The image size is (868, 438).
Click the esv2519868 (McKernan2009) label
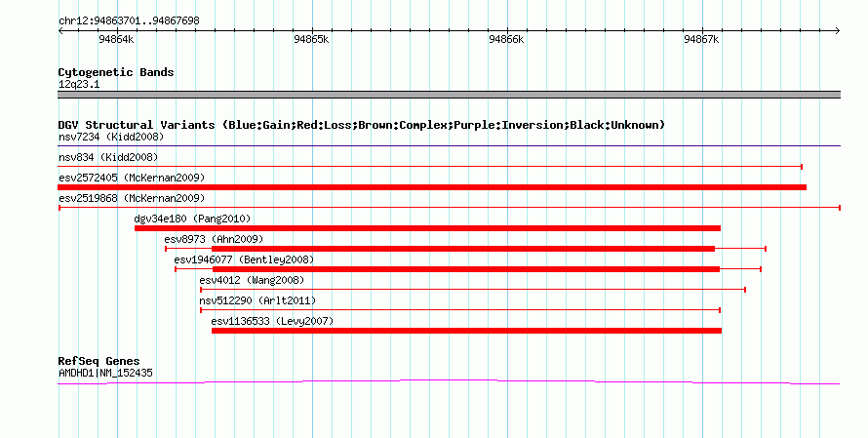132,198
